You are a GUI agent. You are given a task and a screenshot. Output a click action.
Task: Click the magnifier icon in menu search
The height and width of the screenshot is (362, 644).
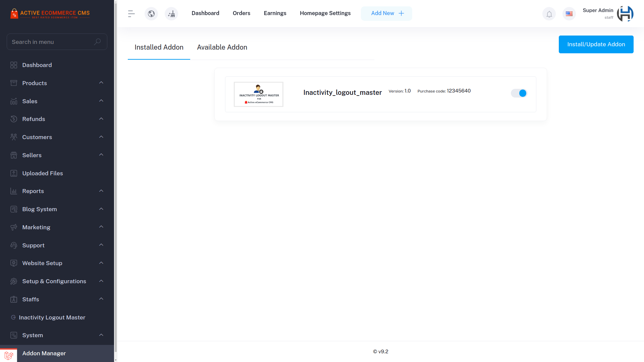pos(97,42)
